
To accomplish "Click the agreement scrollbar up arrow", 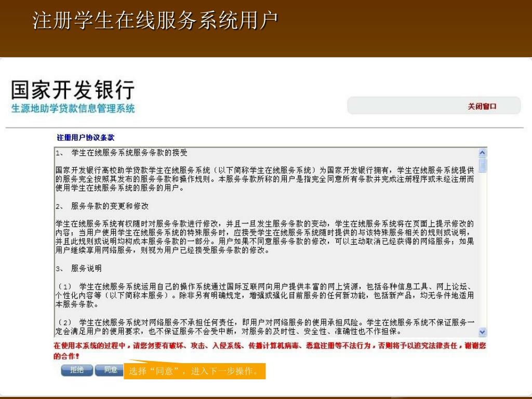I will coord(482,153).
